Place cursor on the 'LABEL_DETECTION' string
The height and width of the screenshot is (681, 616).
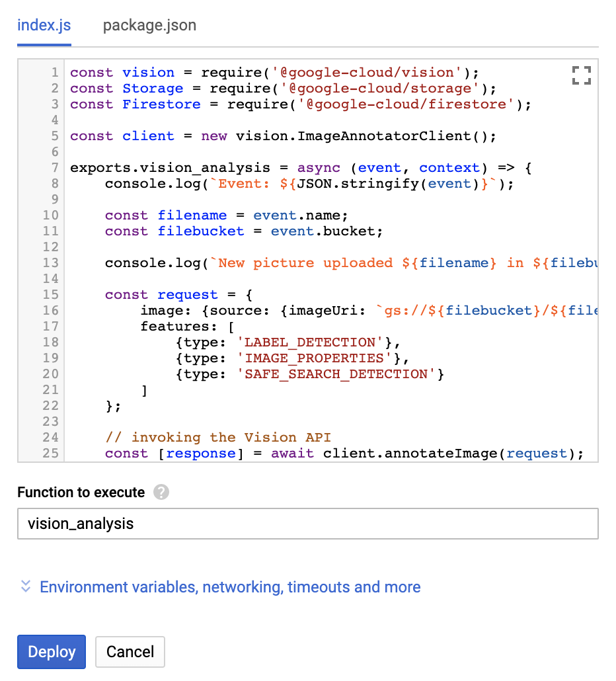pyautogui.click(x=310, y=342)
